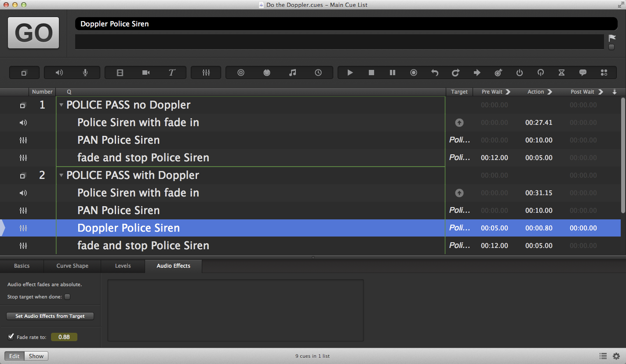Add a Video cue using filmstrip icon
This screenshot has height=364, width=626.
point(120,73)
